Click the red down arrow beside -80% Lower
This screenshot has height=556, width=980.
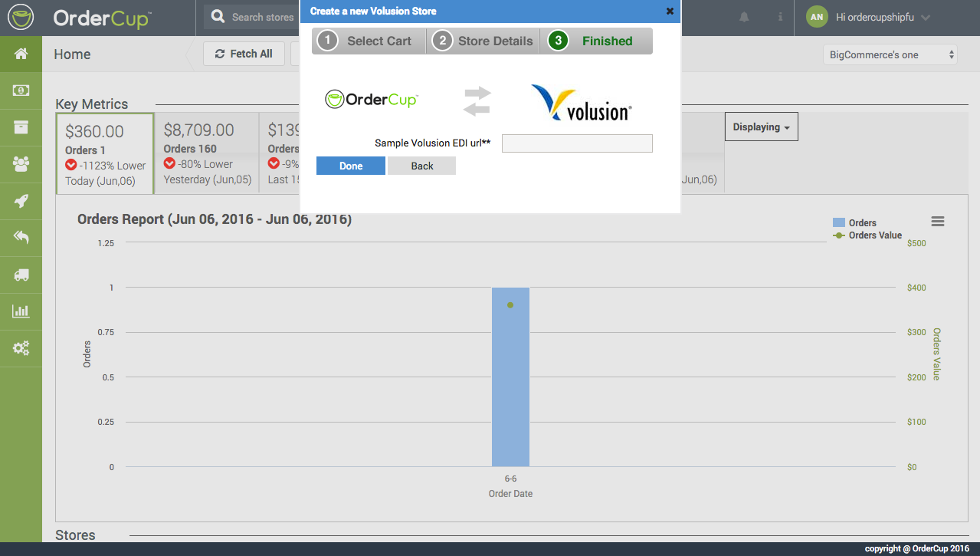click(169, 164)
